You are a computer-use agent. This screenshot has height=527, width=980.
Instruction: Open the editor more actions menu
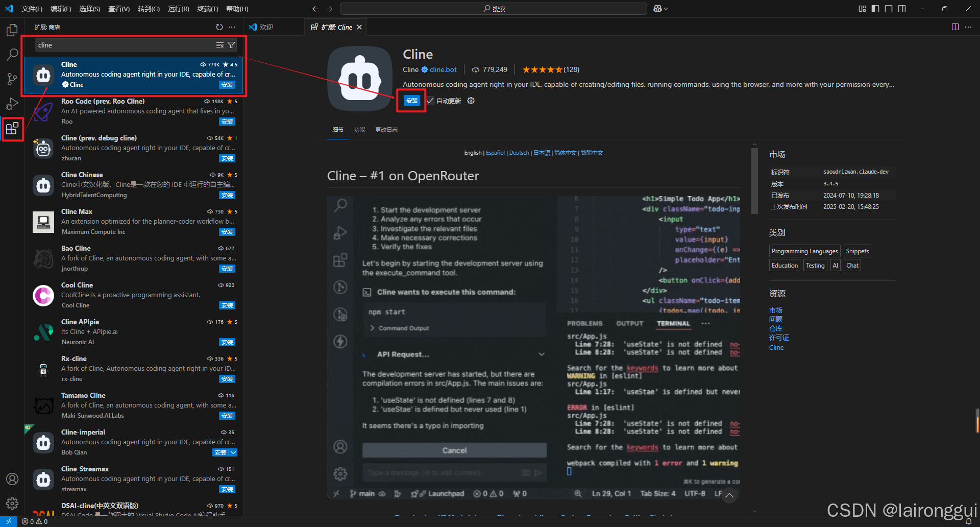tap(968, 27)
